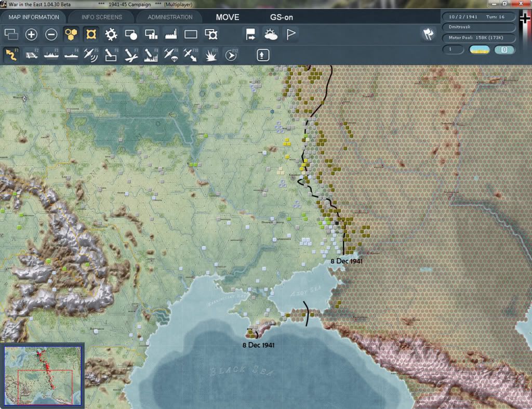Select Rail move mode (F2)

[x=31, y=55]
